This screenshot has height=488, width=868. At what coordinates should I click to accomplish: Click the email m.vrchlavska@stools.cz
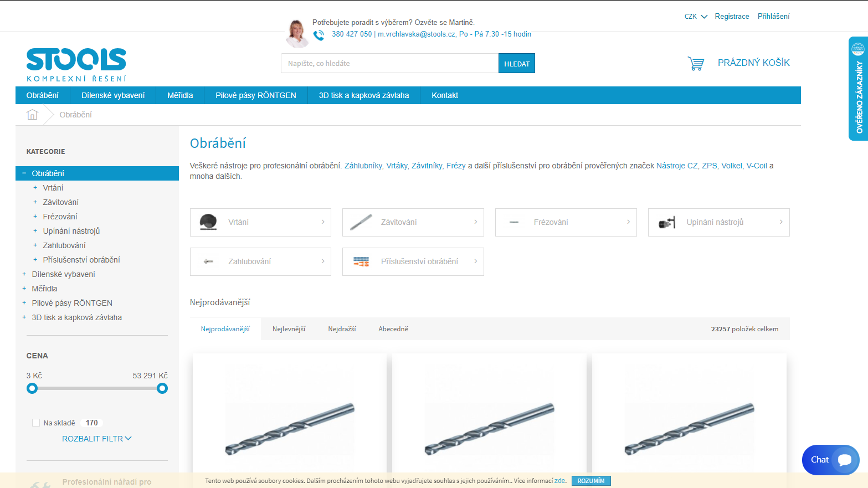pos(417,34)
